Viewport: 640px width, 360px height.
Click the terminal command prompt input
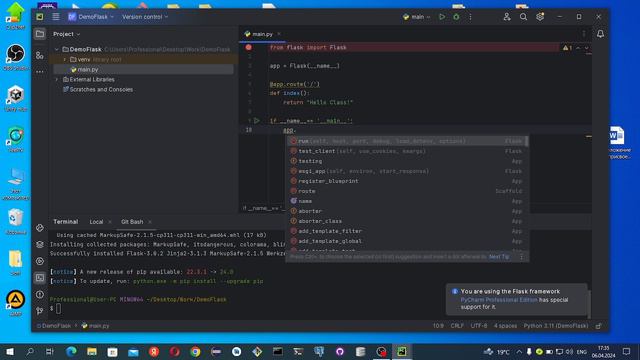tap(58, 309)
